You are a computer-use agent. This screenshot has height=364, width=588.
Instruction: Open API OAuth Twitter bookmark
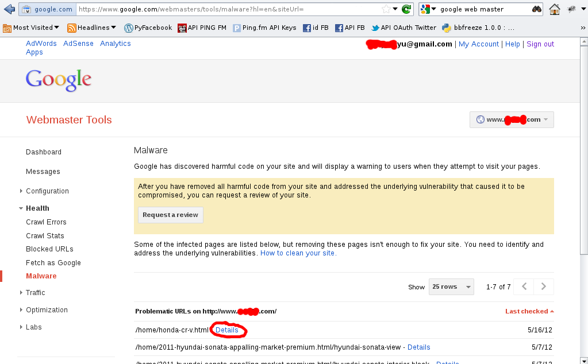click(x=403, y=28)
